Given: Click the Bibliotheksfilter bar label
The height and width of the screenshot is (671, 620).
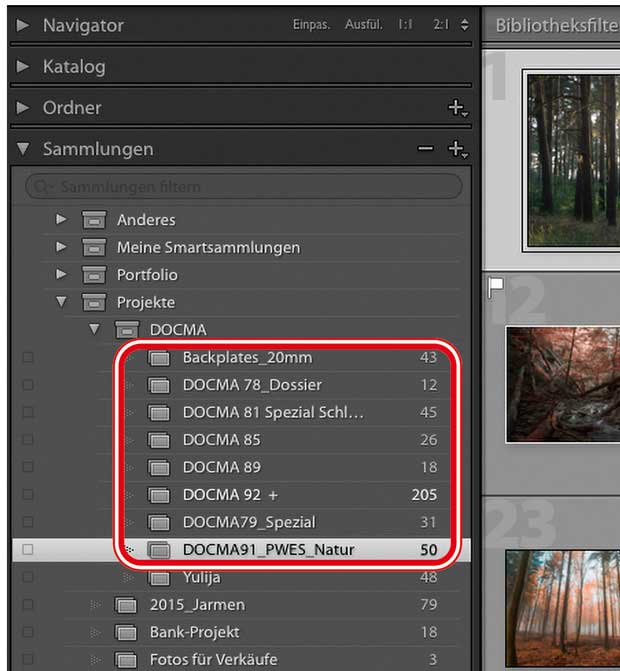Looking at the screenshot, I should click(557, 26).
